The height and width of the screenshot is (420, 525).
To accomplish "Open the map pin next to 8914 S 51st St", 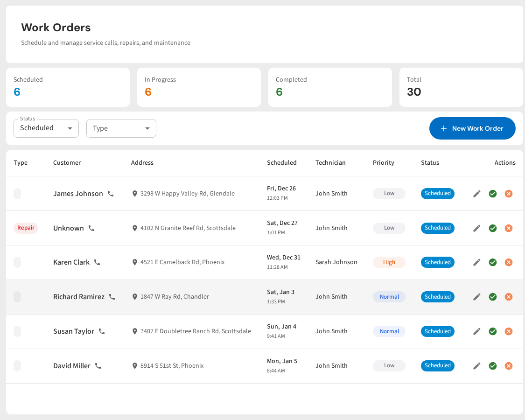I will tap(135, 366).
